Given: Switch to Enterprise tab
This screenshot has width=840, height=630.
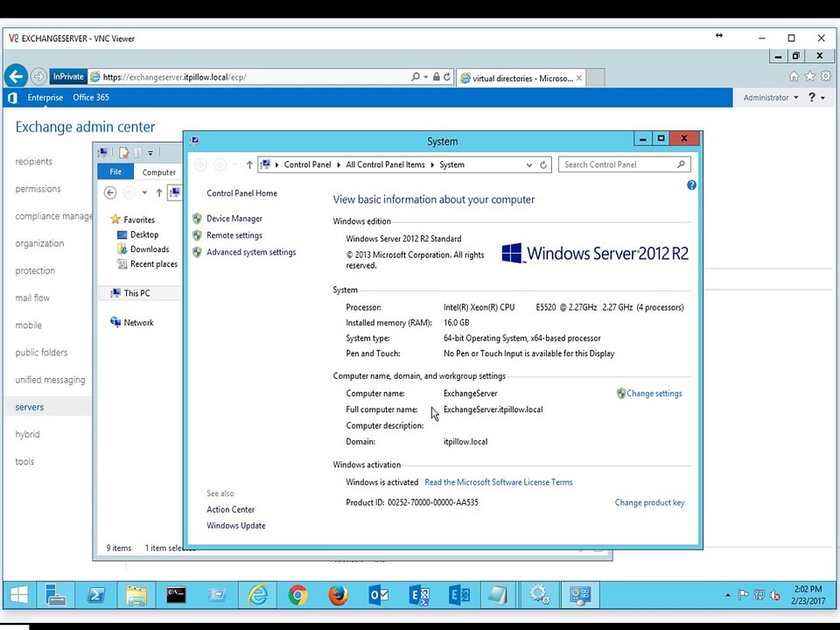Looking at the screenshot, I should tap(45, 97).
